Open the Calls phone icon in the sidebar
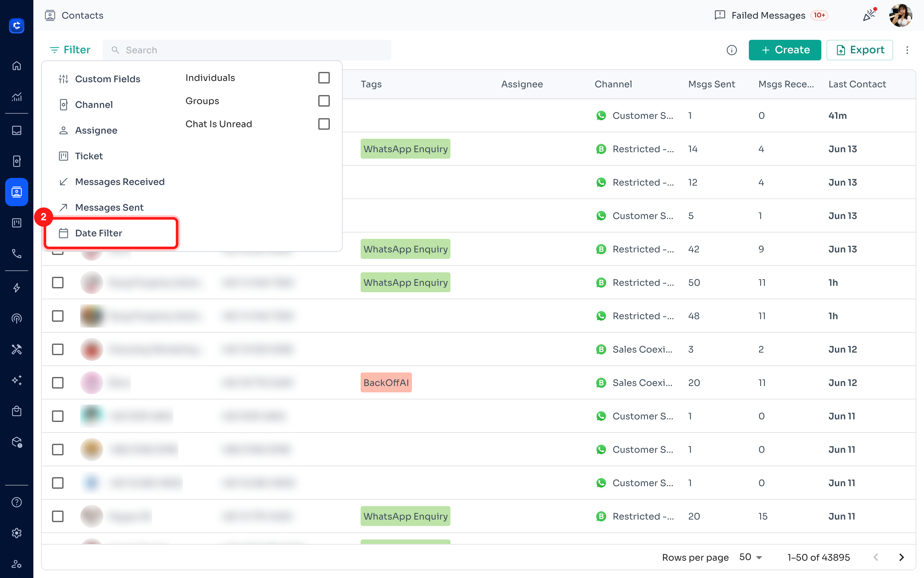Image resolution: width=924 pixels, height=578 pixels. pos(16,253)
